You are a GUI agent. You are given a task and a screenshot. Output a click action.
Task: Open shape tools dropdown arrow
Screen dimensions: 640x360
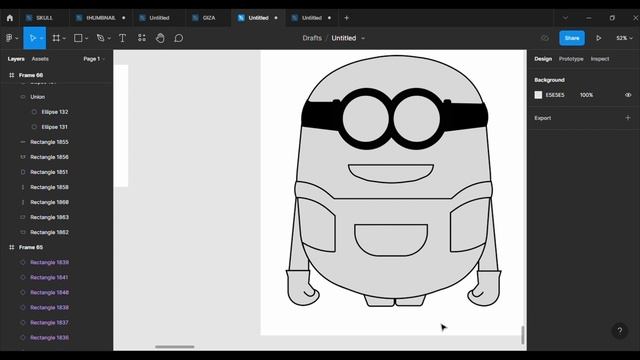click(86, 38)
